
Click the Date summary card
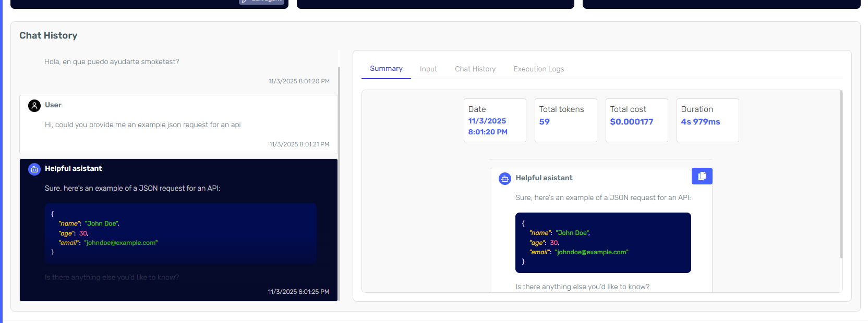tap(495, 120)
